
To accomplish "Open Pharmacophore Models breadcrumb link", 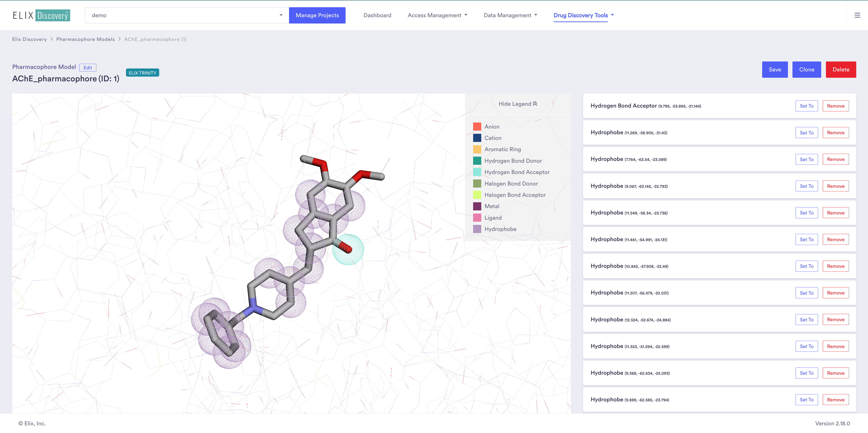I will point(85,39).
